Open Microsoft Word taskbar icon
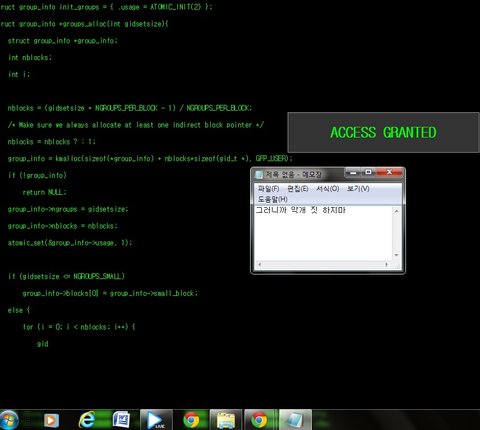This screenshot has height=430, width=480. tap(121, 420)
